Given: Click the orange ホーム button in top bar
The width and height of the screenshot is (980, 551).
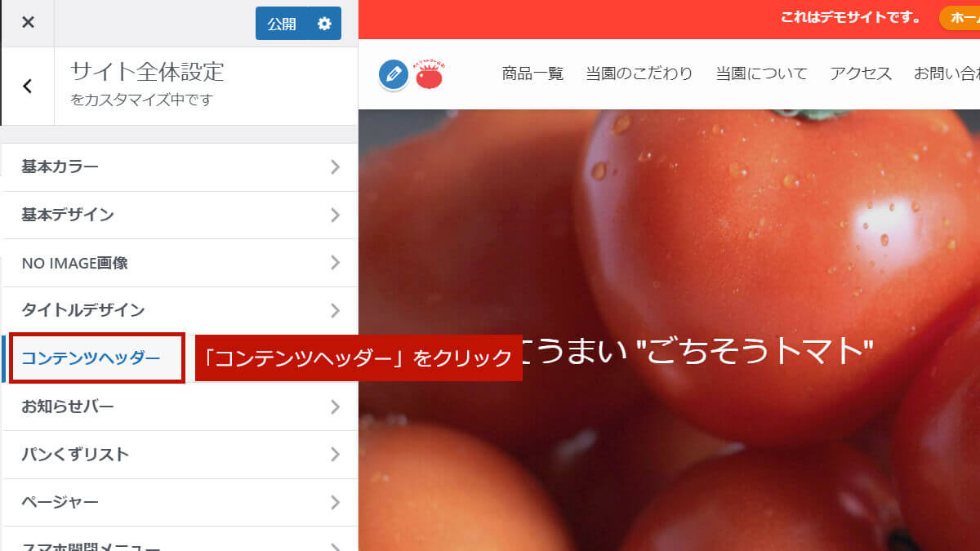Looking at the screenshot, I should point(960,17).
